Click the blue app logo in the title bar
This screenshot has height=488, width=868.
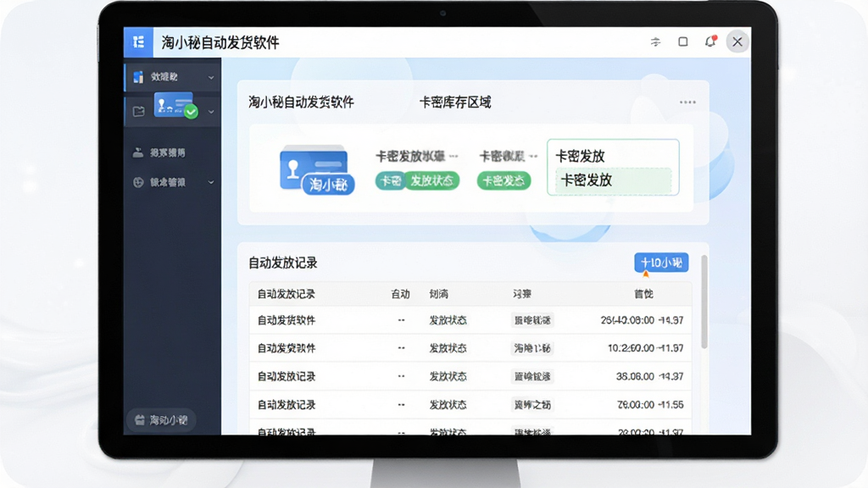[x=138, y=42]
